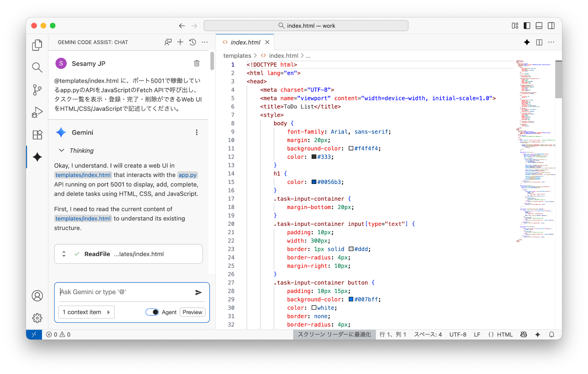Change the LF end-of-line sequence
This screenshot has height=374, width=588.
477,335
